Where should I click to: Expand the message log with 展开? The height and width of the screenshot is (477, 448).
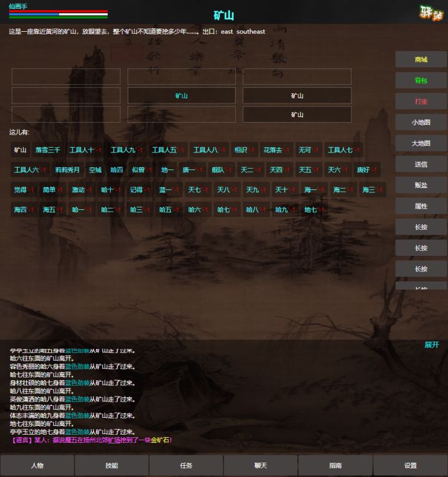pos(432,344)
